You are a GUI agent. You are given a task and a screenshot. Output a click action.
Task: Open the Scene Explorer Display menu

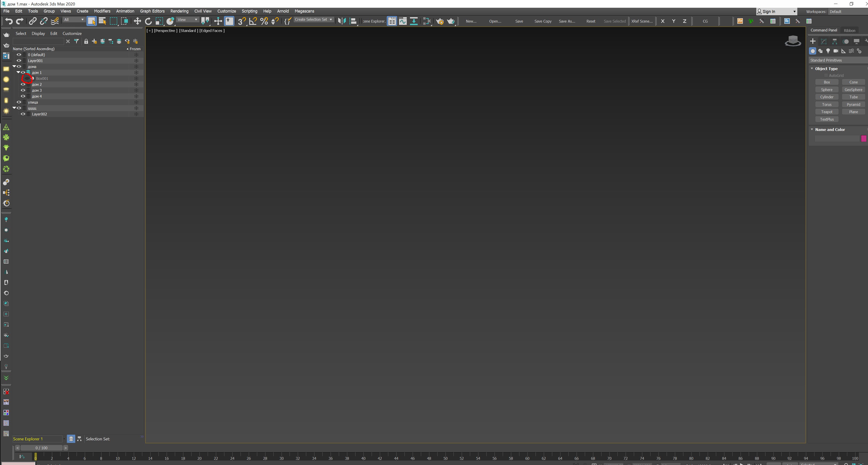(38, 33)
